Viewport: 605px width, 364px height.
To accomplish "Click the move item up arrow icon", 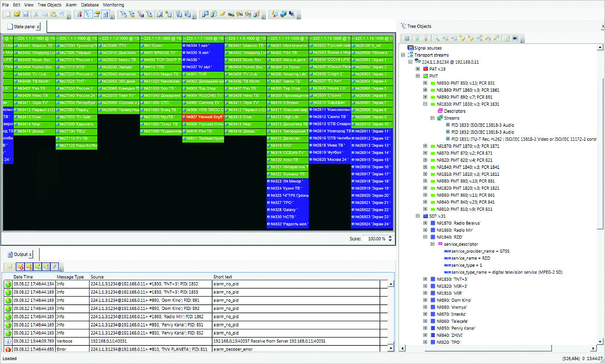I will click(488, 38).
